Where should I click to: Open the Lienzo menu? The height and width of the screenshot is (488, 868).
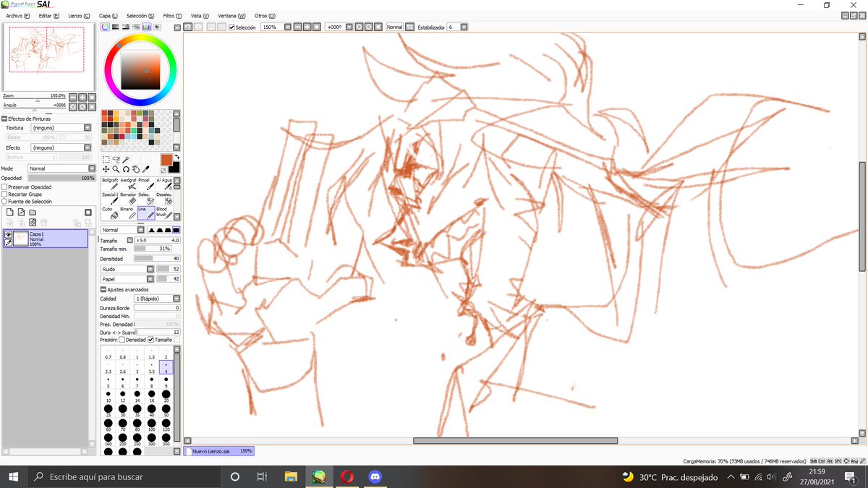[79, 15]
